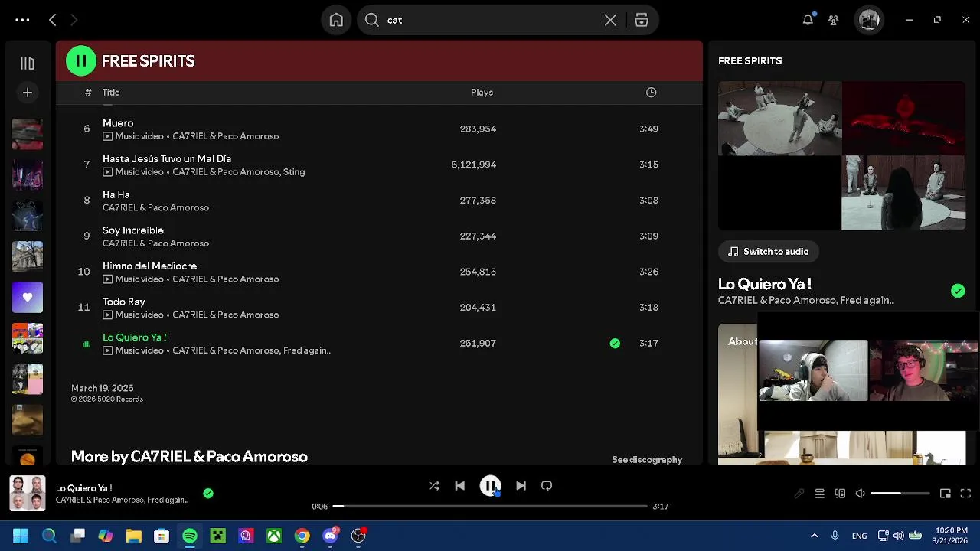Seek within the song progress bar
The height and width of the screenshot is (551, 980).
point(490,506)
